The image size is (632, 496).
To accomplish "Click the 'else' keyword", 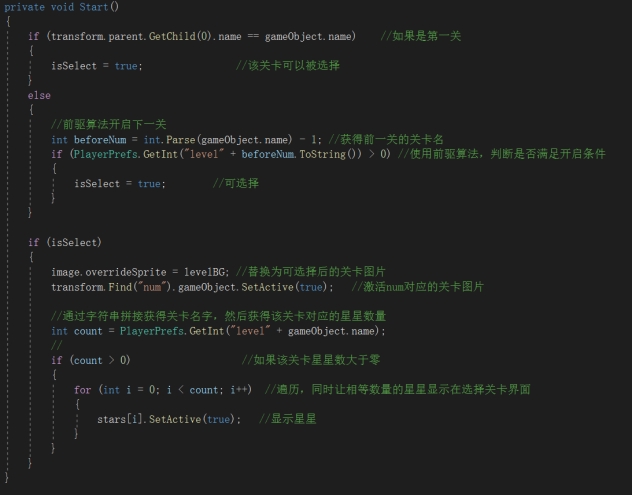I will pos(39,95).
